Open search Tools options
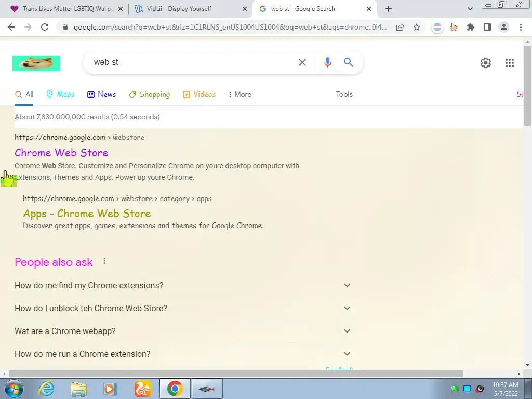 coord(344,95)
